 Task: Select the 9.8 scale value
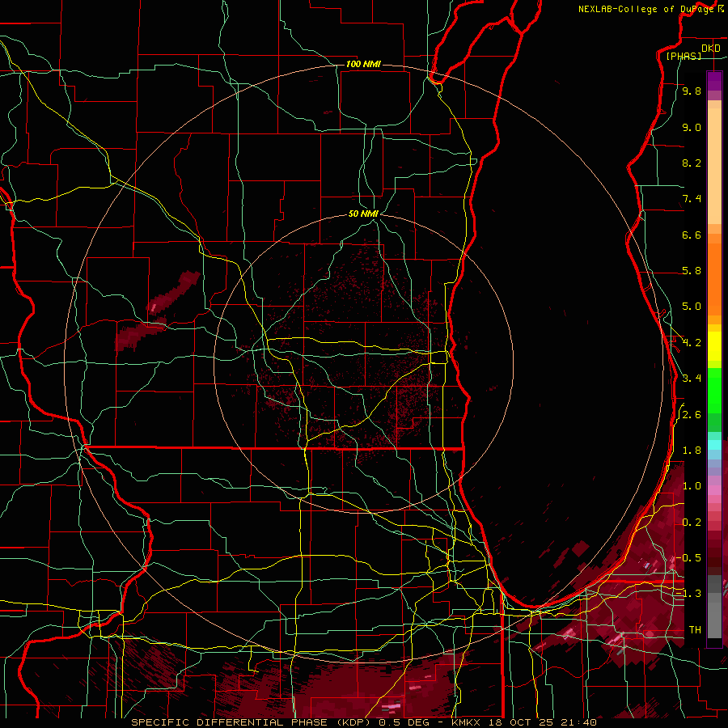click(x=692, y=91)
